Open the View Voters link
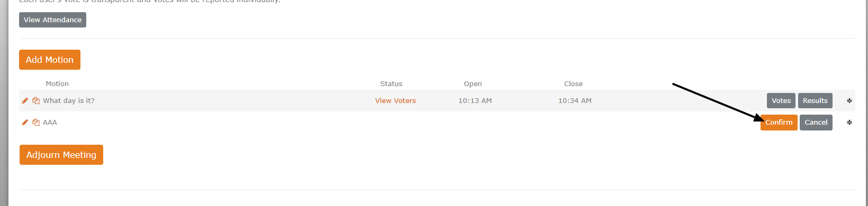 (x=395, y=100)
